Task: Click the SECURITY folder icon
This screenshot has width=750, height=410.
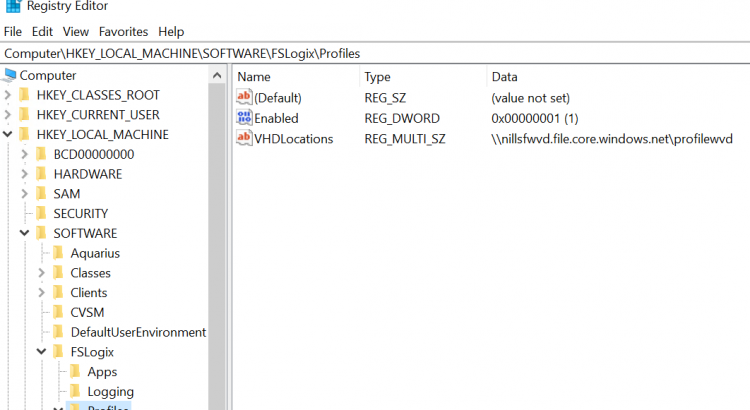Action: pyautogui.click(x=42, y=213)
